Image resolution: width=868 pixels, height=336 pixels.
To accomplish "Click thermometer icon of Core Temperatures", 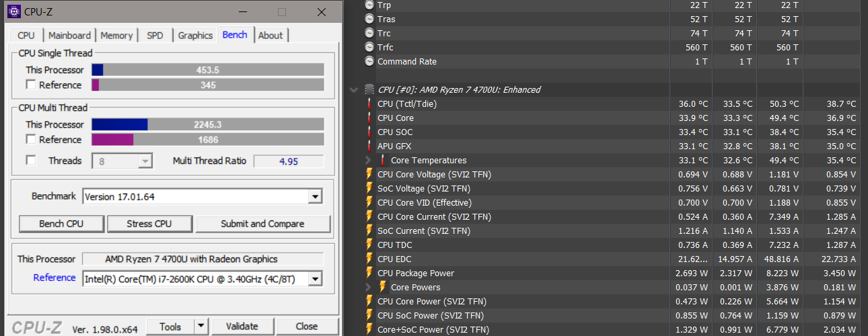I will click(383, 160).
